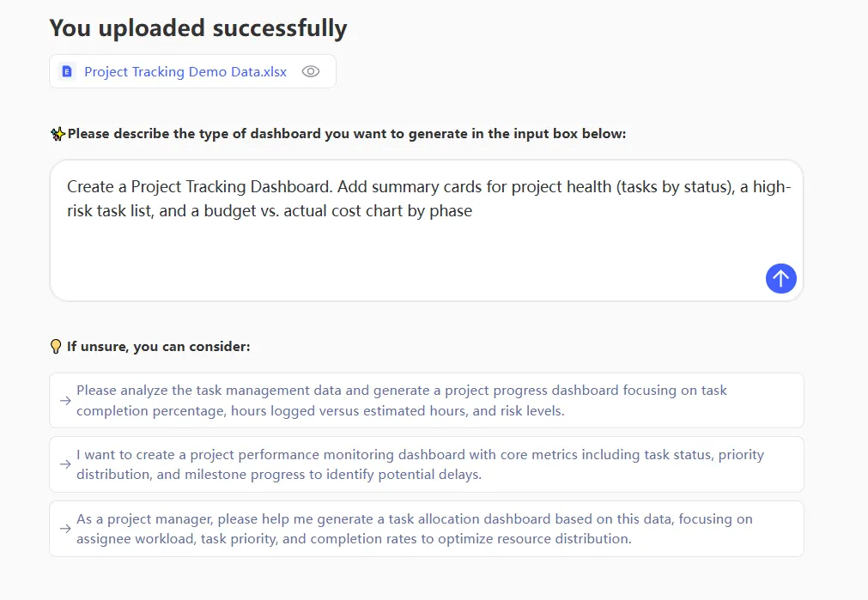Click the 'You uploaded successfully' heading
Viewport: 868px width, 600px height.
[198, 27]
